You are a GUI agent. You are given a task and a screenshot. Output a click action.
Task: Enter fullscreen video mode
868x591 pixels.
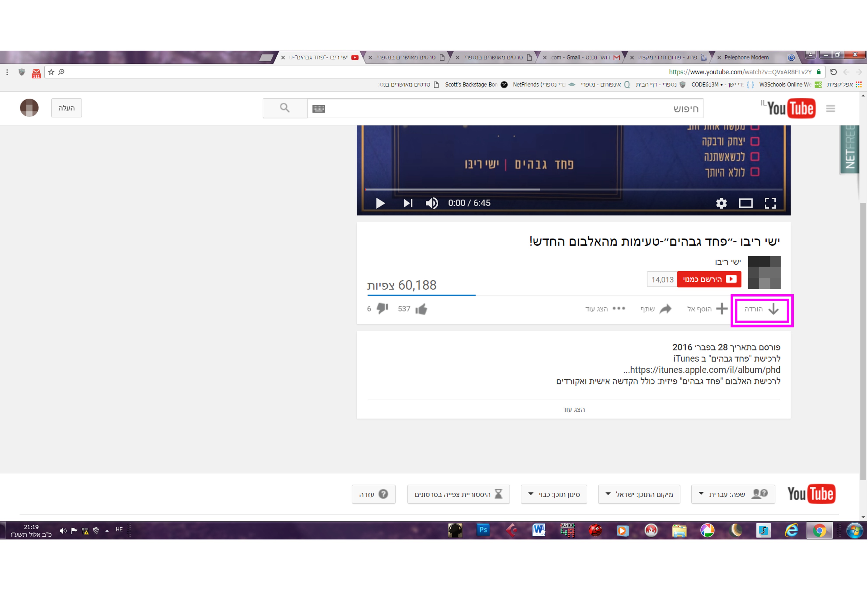pos(770,203)
